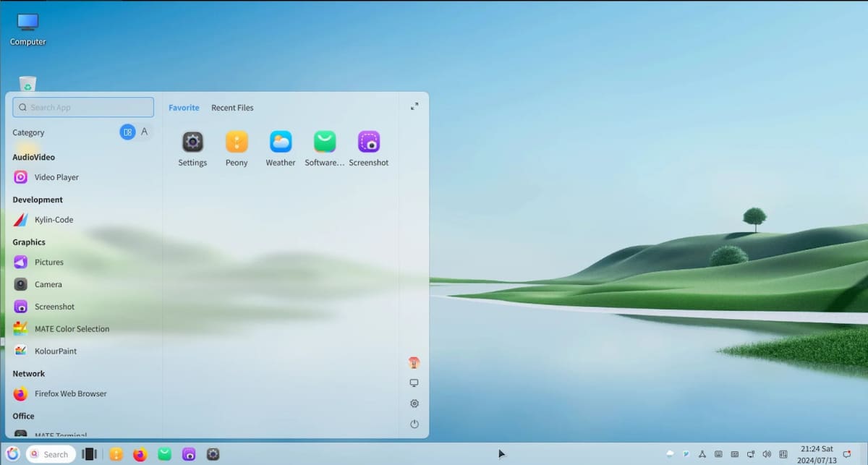Click the taskbar Search button
The width and height of the screenshot is (868, 465).
coord(51,454)
